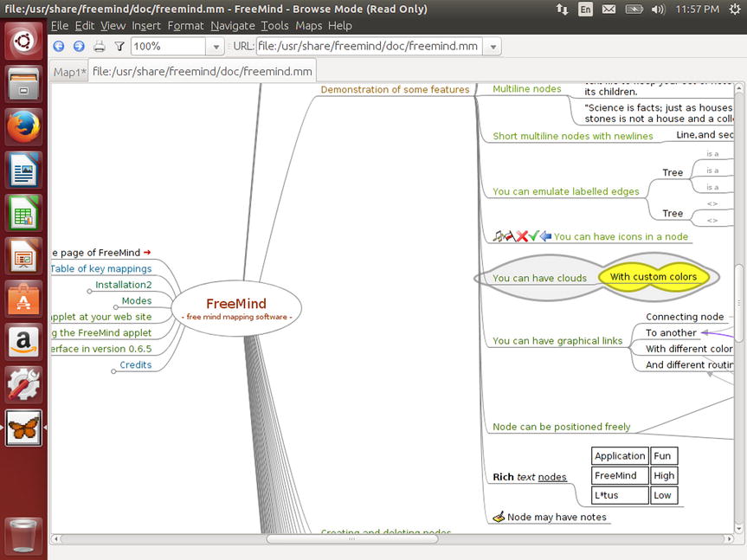Click the 'Application' table cell
Image resolution: width=747 pixels, height=560 pixels.
(620, 456)
